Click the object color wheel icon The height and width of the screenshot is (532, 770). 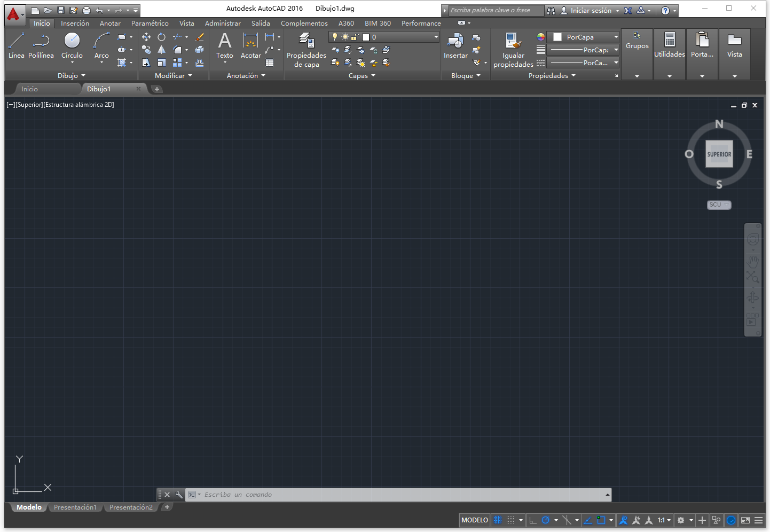pyautogui.click(x=541, y=37)
